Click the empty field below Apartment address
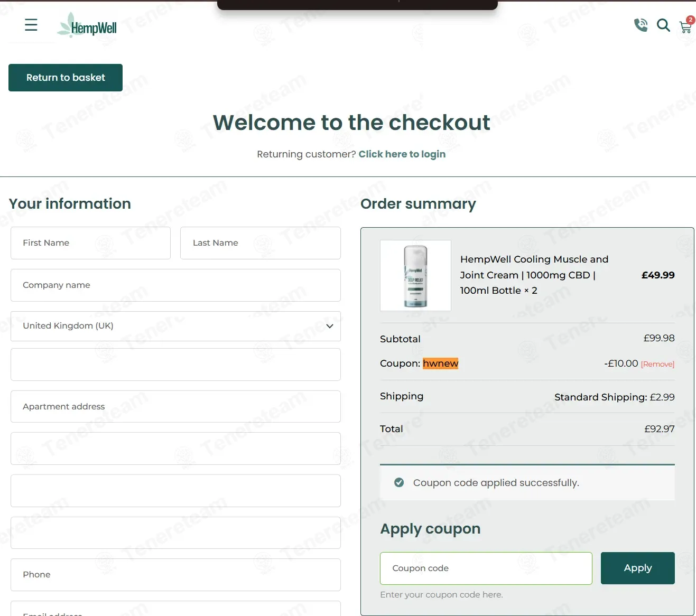The width and height of the screenshot is (696, 616). pyautogui.click(x=175, y=449)
